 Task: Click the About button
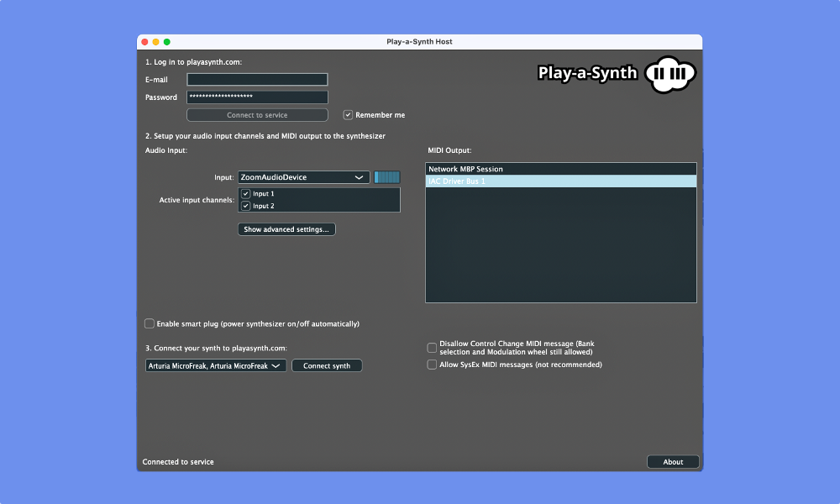[673, 462]
